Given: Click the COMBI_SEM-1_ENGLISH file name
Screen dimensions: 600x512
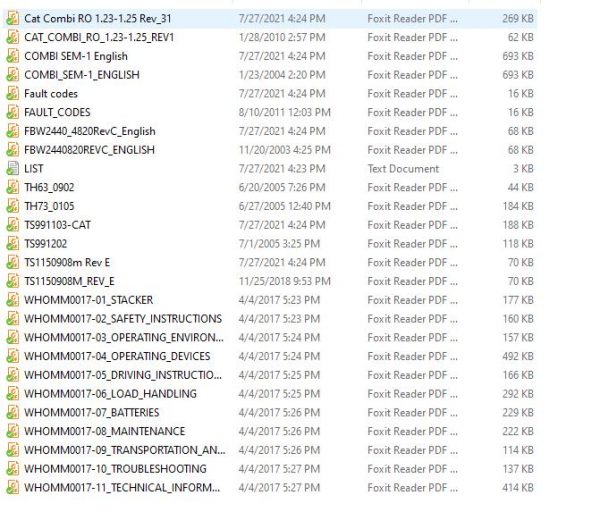Looking at the screenshot, I should (82, 75).
